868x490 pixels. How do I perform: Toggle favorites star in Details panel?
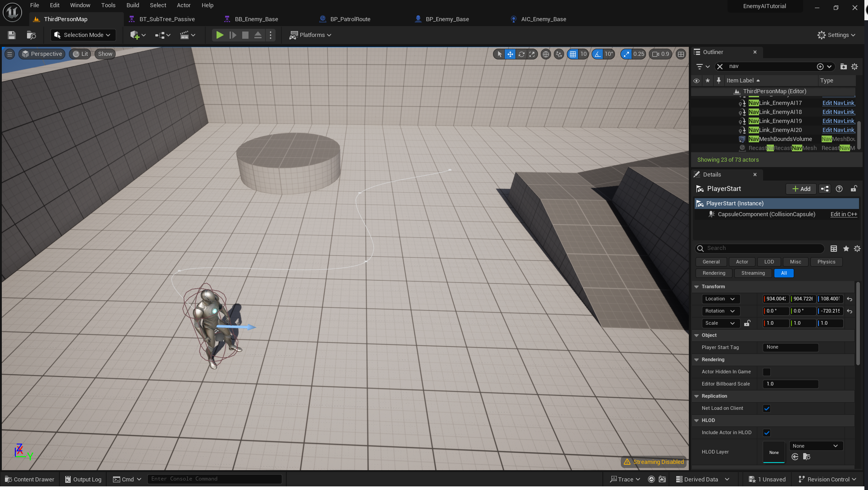tap(846, 249)
